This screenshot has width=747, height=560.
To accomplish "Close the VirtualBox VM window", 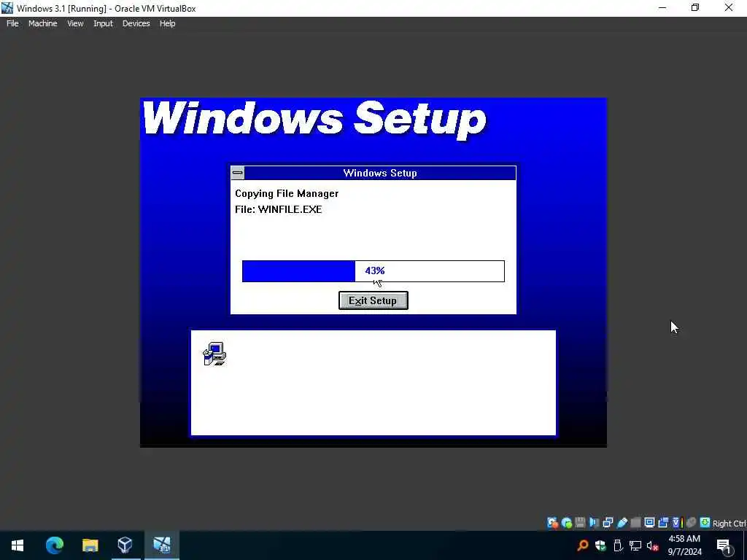I will click(x=729, y=8).
